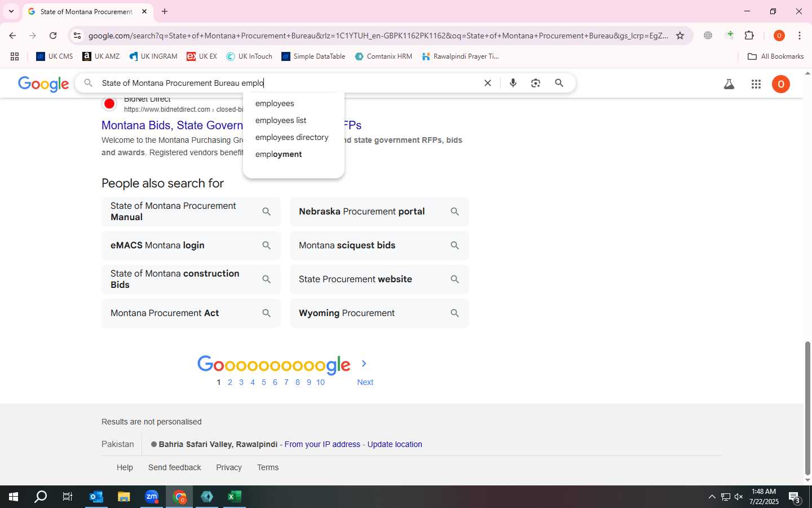Open the UK AMZ bookmark

[x=101, y=56]
